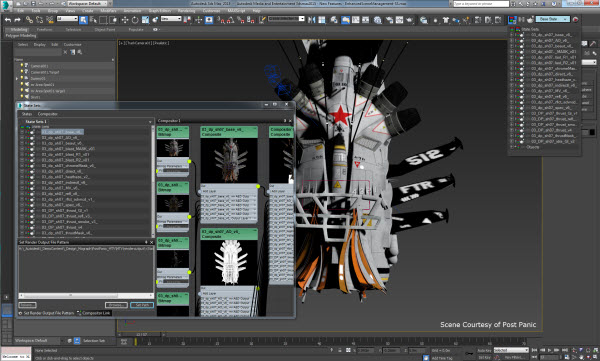Toggle render icon for 03_dp_sh07_spec_v6 state
This screenshot has height=361, width=600.
tap(32, 205)
